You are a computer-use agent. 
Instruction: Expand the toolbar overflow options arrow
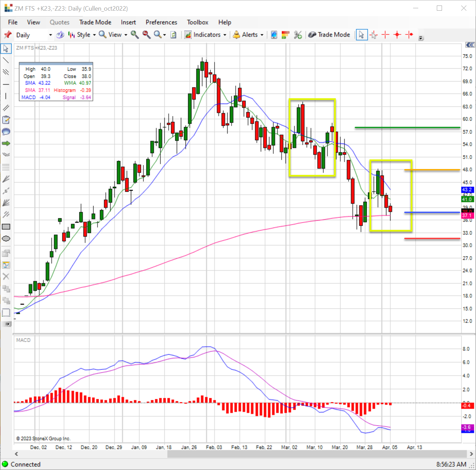pyautogui.click(x=421, y=38)
